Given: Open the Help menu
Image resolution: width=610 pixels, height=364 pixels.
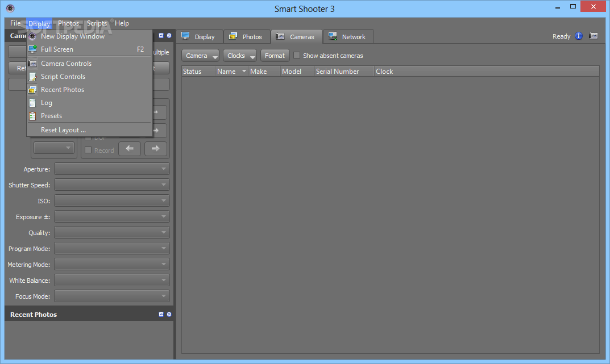Looking at the screenshot, I should (x=122, y=23).
